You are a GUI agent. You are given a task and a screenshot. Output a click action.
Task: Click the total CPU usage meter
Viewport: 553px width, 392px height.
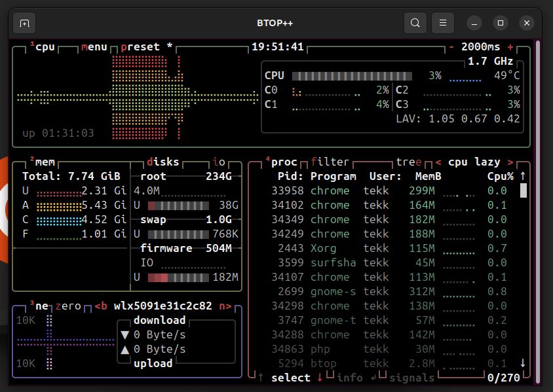352,76
